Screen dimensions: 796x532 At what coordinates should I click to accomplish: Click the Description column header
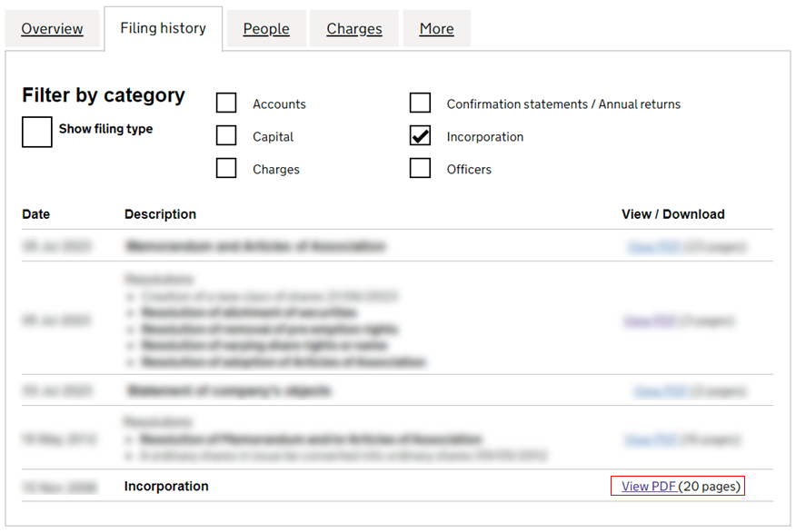161,214
